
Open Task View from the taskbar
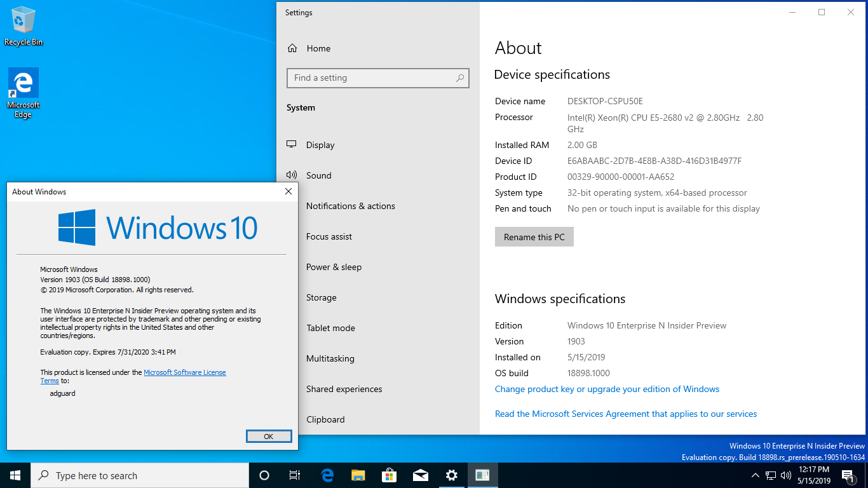tap(295, 475)
